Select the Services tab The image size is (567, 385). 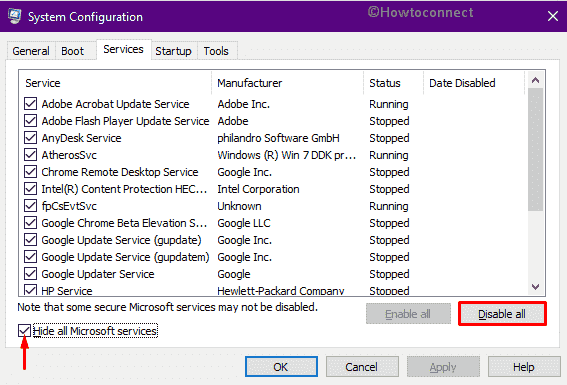123,49
